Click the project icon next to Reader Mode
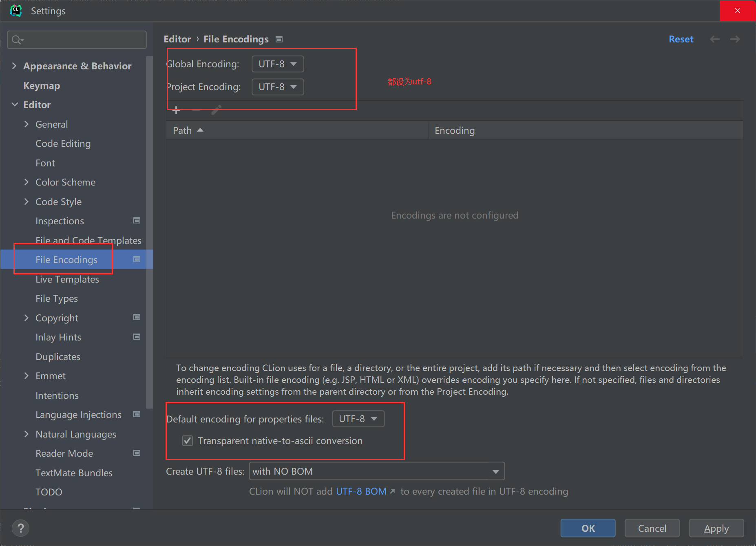 (137, 453)
